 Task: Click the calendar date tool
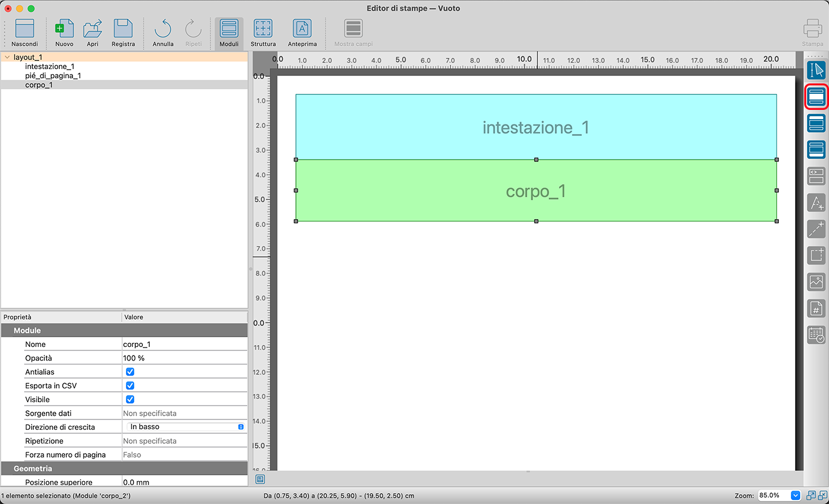pyautogui.click(x=816, y=335)
